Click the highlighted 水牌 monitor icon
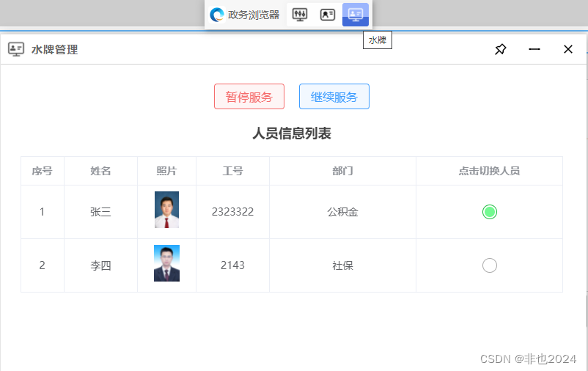Viewport: 588px width, 371px height. point(355,15)
